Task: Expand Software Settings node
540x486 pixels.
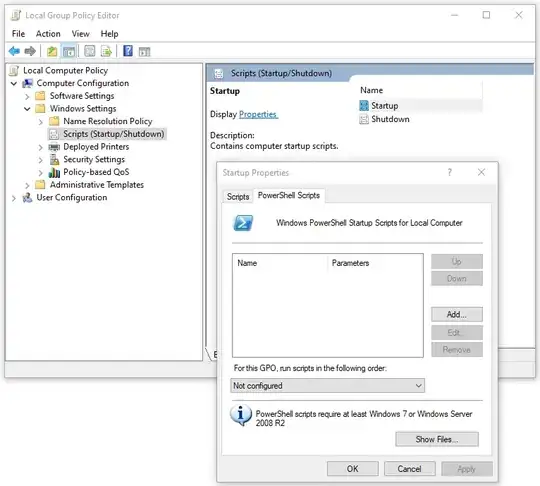Action: point(27,96)
